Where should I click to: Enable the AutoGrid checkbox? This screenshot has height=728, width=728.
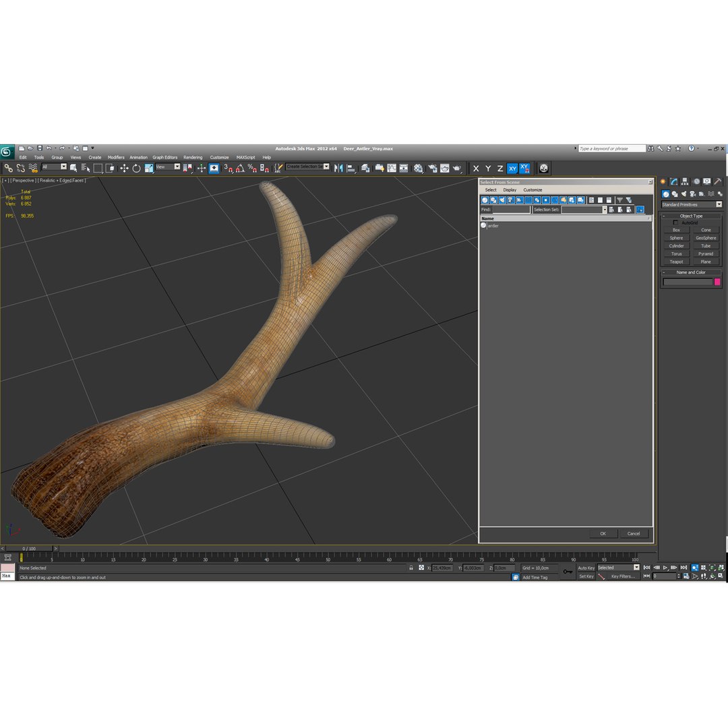click(x=675, y=222)
